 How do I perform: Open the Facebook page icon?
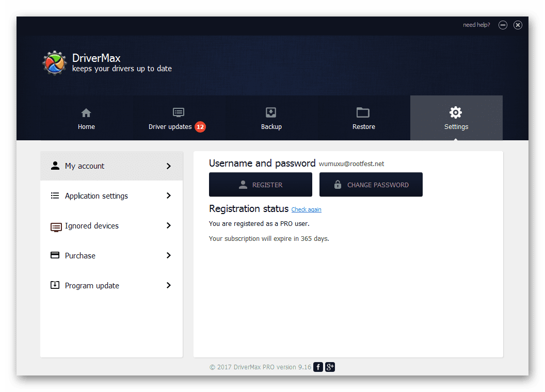pos(318,367)
